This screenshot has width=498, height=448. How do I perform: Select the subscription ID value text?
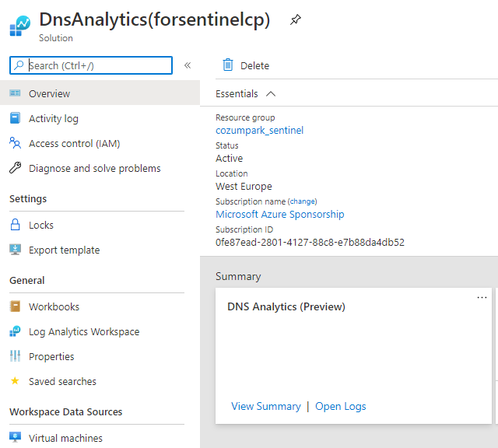tap(310, 242)
